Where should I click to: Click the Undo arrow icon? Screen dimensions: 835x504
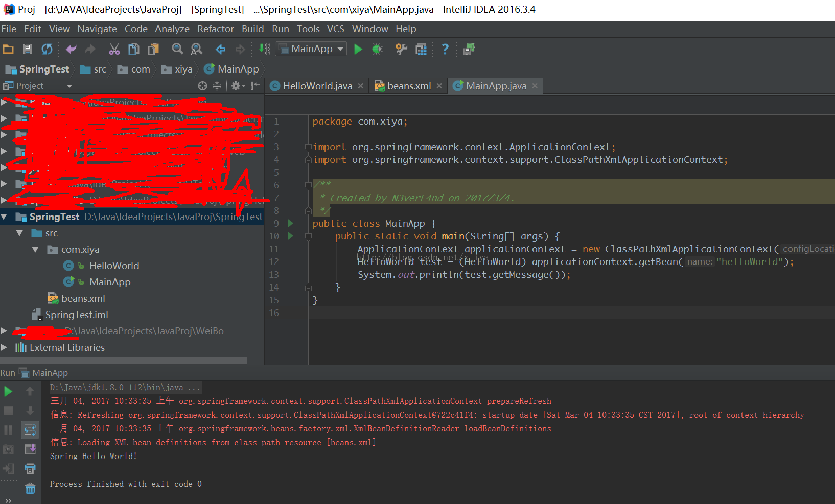[x=71, y=49]
